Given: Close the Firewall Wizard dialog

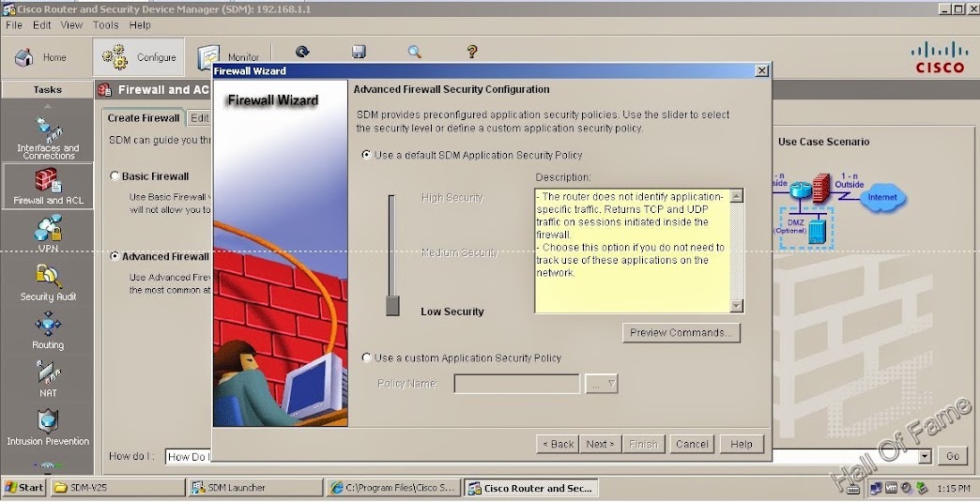Looking at the screenshot, I should tap(762, 70).
